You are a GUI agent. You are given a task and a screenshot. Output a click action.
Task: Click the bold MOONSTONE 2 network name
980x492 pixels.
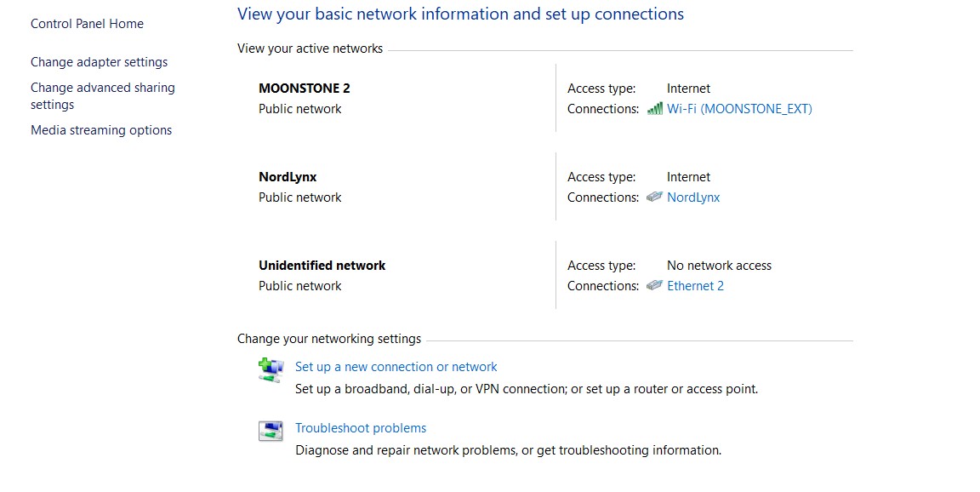click(x=304, y=88)
